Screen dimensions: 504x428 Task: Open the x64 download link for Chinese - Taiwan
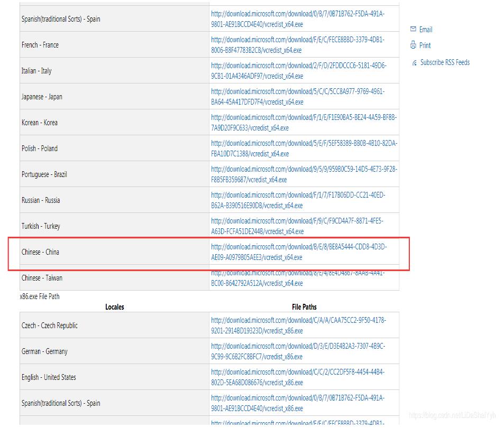pyautogui.click(x=298, y=278)
